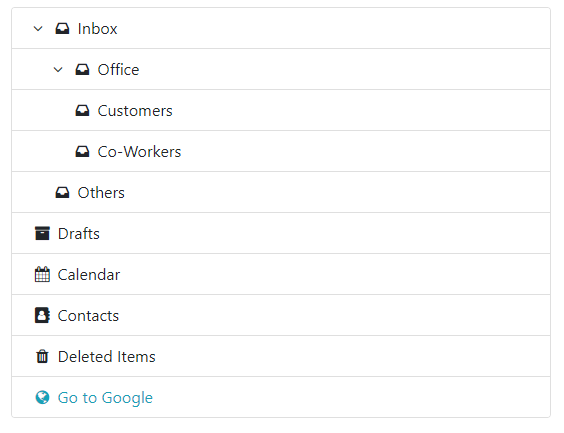Select the Co-Workers folder label
This screenshot has height=433, width=564.
(x=139, y=152)
